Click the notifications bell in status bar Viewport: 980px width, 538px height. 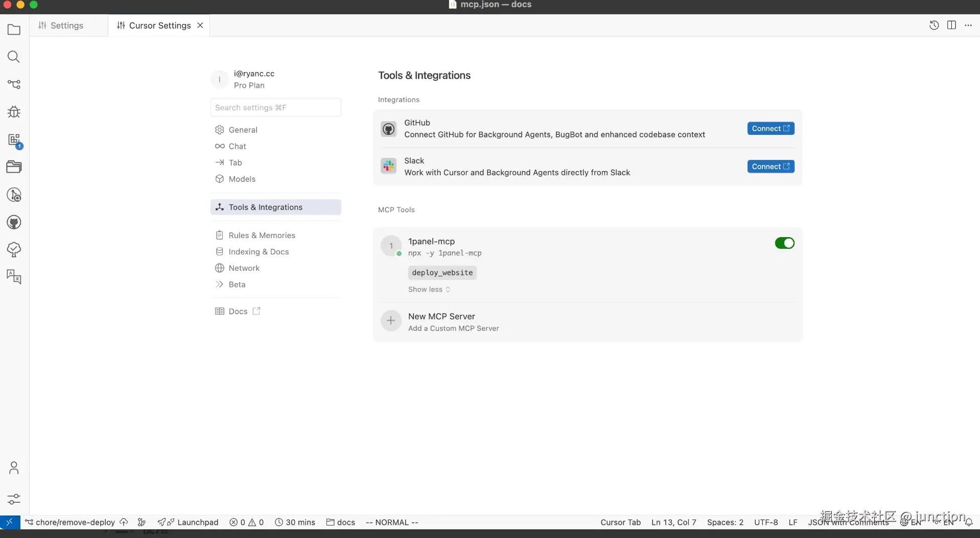tap(968, 522)
